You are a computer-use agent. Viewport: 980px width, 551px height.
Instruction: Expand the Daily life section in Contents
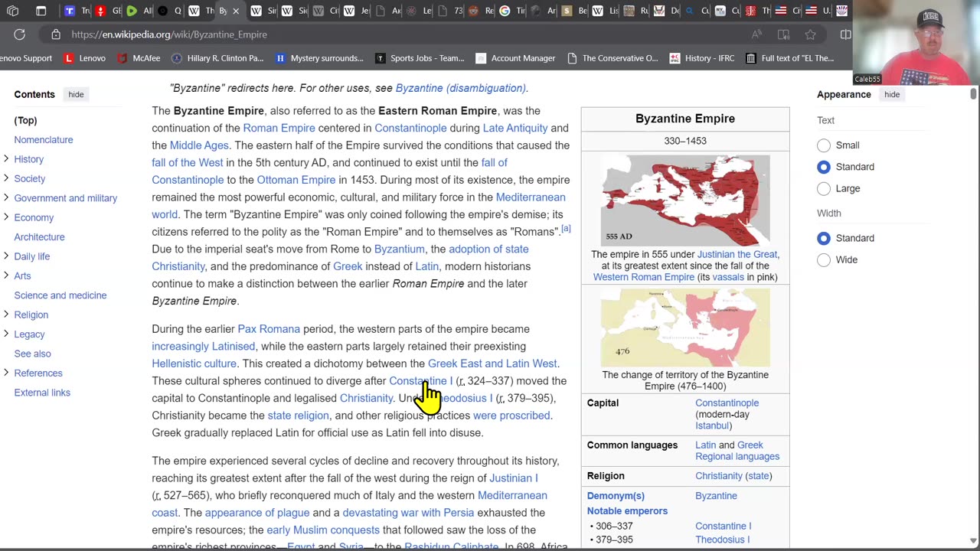pos(6,256)
